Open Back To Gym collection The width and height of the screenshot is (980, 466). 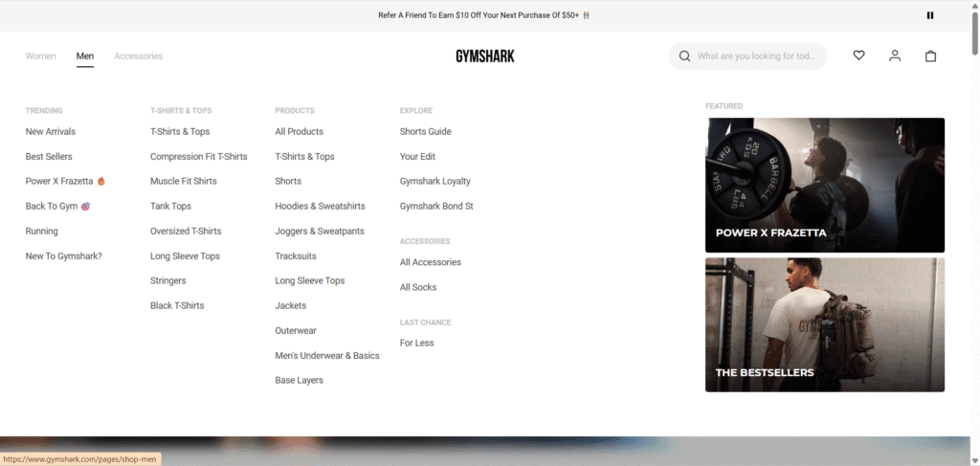click(57, 206)
